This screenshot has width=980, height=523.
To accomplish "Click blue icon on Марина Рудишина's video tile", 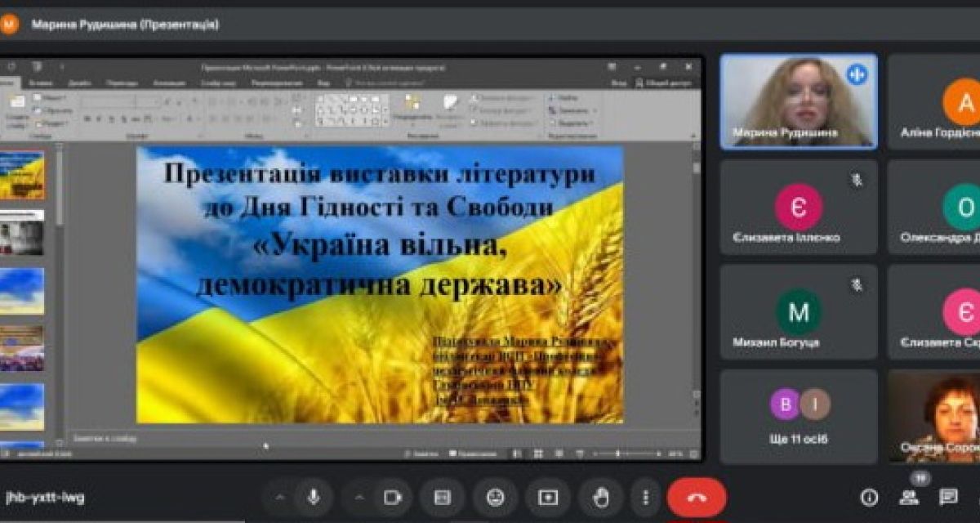I will pyautogui.click(x=857, y=74).
